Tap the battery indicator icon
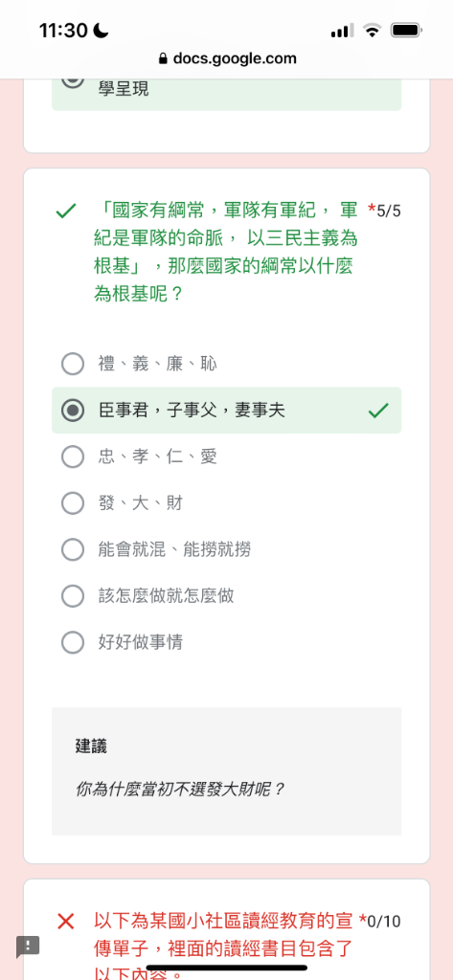 coord(406,30)
